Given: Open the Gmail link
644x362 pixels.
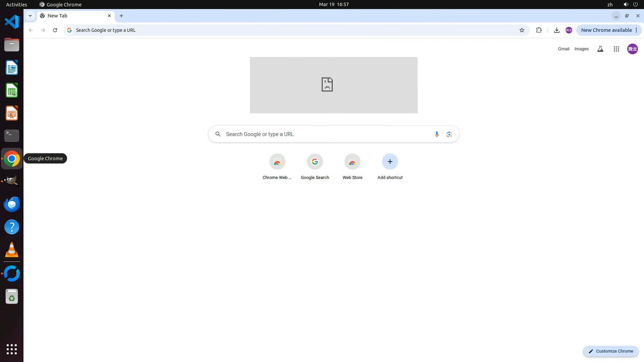Looking at the screenshot, I should pos(563,49).
